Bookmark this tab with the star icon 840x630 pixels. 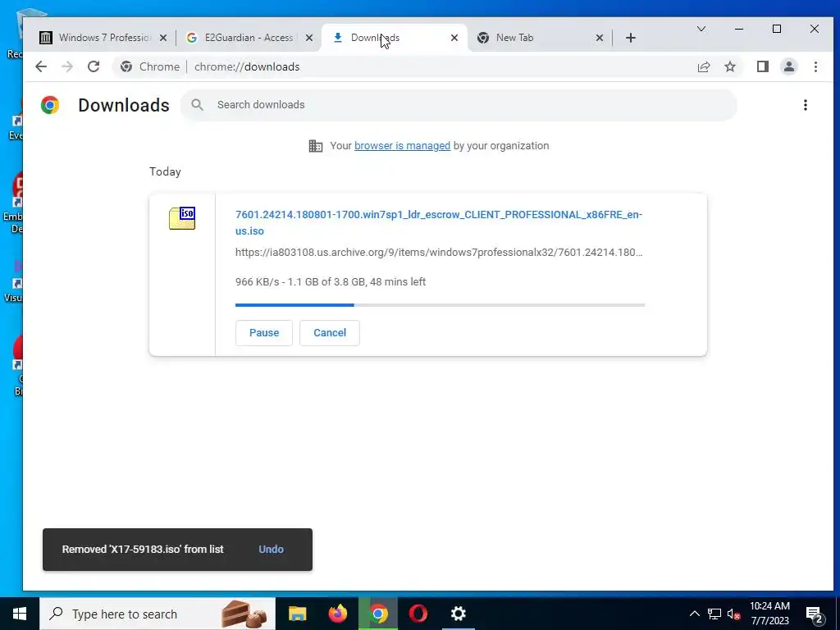click(x=729, y=66)
